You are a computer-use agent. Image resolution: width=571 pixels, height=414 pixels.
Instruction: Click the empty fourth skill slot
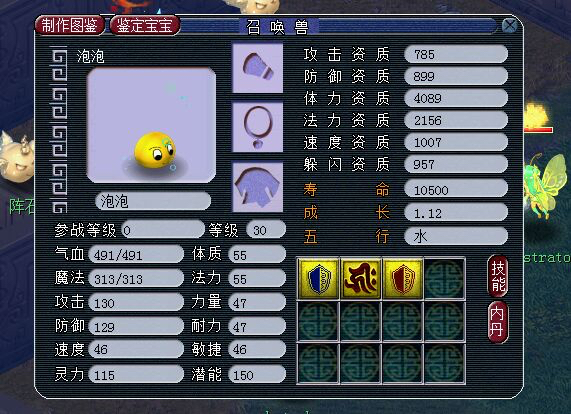click(444, 279)
